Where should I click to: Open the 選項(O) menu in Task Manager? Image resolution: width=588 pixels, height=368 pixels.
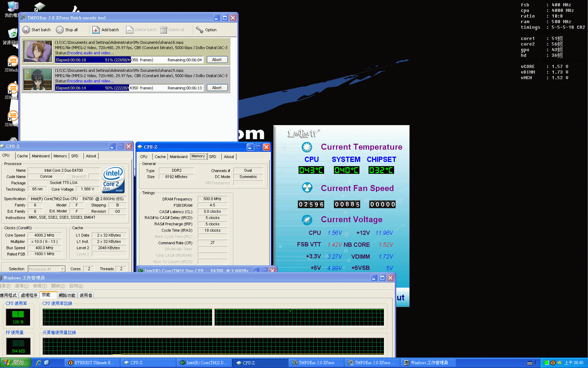click(22, 286)
